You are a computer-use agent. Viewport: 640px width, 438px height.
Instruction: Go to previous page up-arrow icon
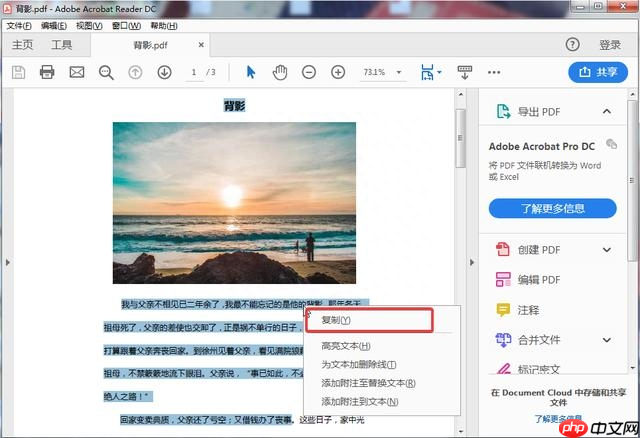[x=135, y=73]
